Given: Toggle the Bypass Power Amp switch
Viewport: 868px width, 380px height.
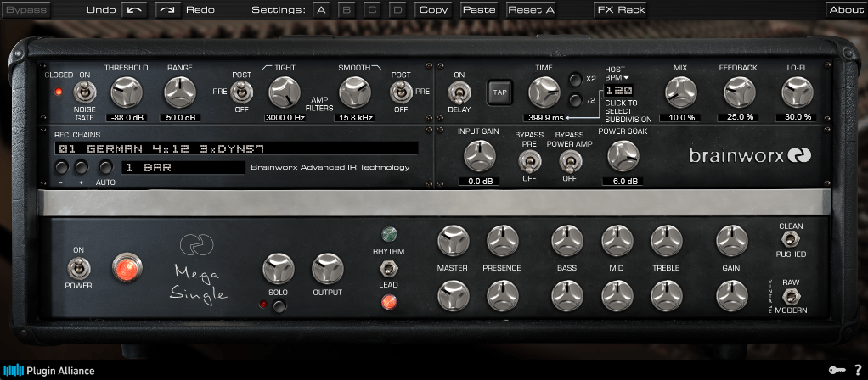Looking at the screenshot, I should [569, 161].
